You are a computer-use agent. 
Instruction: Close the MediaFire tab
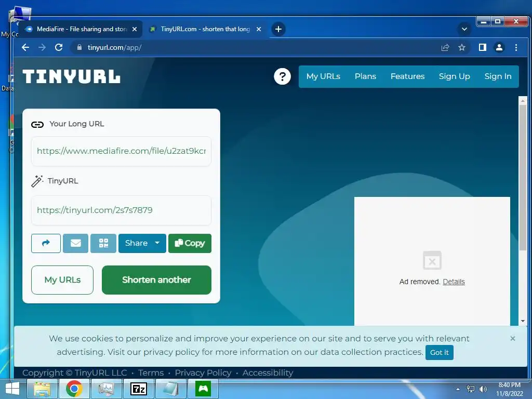tap(135, 29)
